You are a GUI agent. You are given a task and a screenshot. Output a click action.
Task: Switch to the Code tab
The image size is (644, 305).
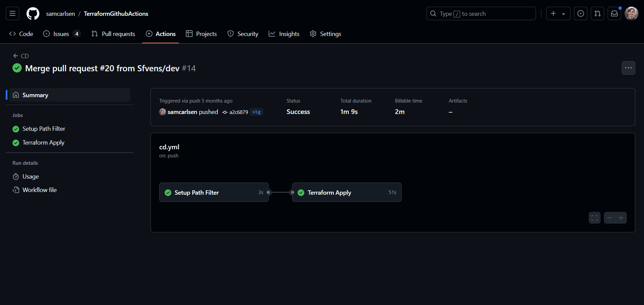pyautogui.click(x=21, y=34)
